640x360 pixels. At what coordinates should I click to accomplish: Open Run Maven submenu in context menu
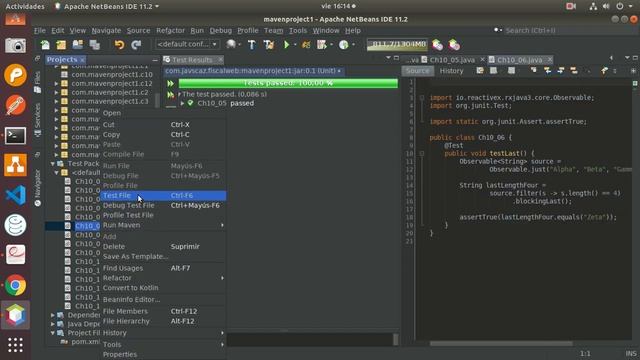click(x=163, y=225)
